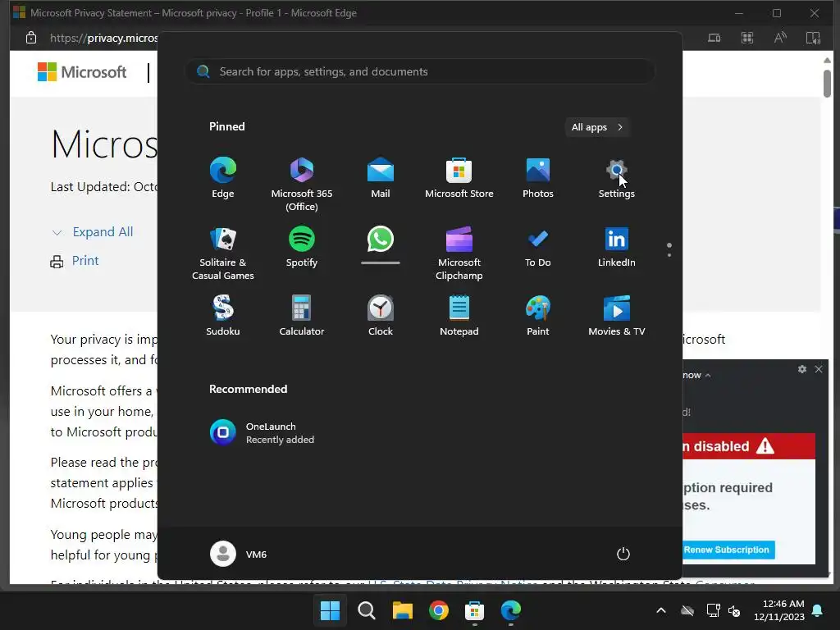Image resolution: width=840 pixels, height=630 pixels.
Task: Launch Notepad
Action: pos(459,316)
